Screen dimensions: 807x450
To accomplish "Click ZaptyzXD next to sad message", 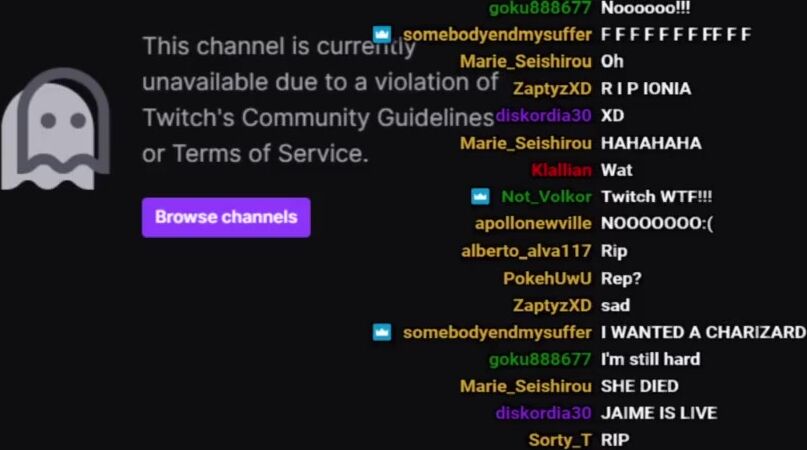I will [552, 305].
